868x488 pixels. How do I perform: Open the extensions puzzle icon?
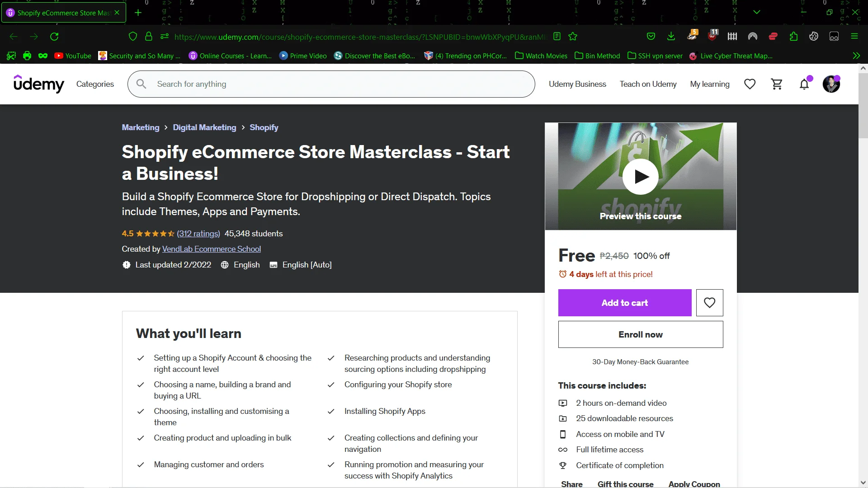point(793,37)
